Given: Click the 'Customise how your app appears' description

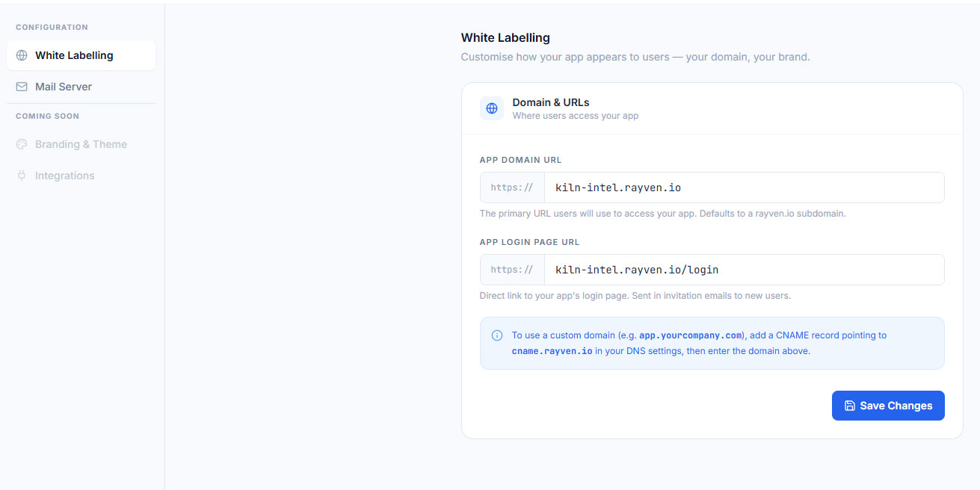Looking at the screenshot, I should pyautogui.click(x=635, y=57).
